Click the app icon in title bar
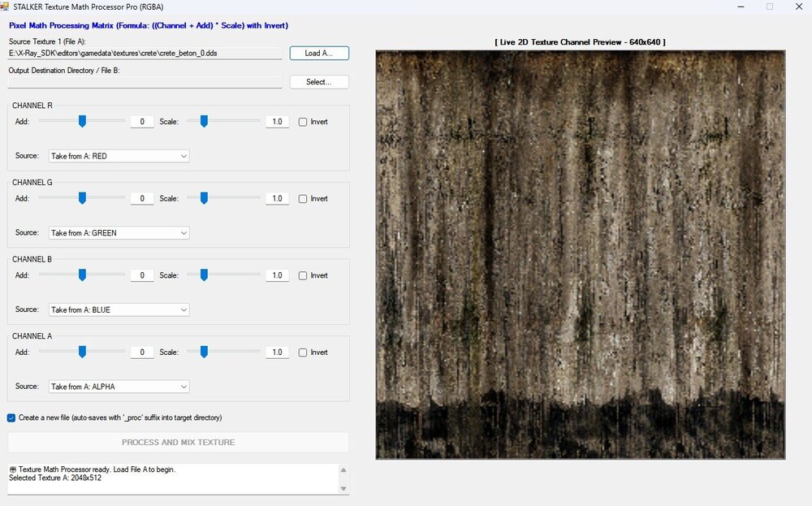The image size is (812, 506). click(5, 6)
